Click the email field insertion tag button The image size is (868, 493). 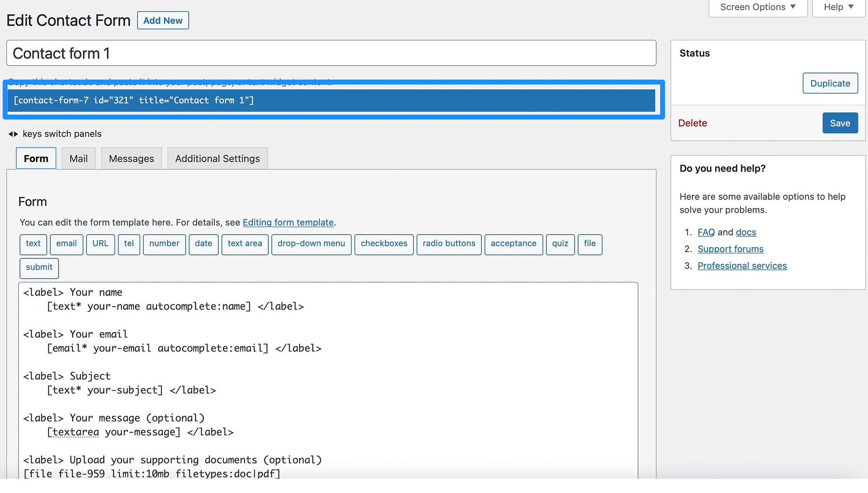point(66,244)
